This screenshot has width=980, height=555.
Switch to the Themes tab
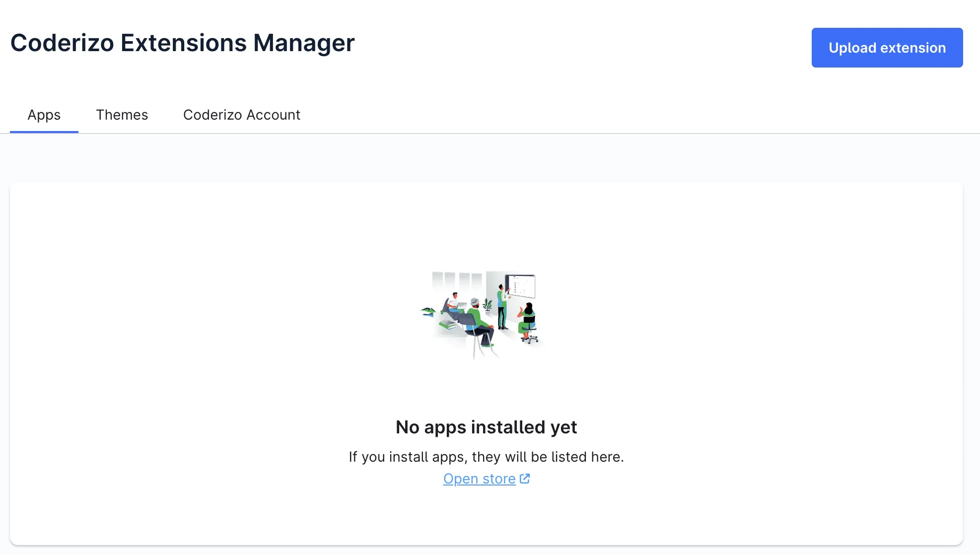point(122,115)
